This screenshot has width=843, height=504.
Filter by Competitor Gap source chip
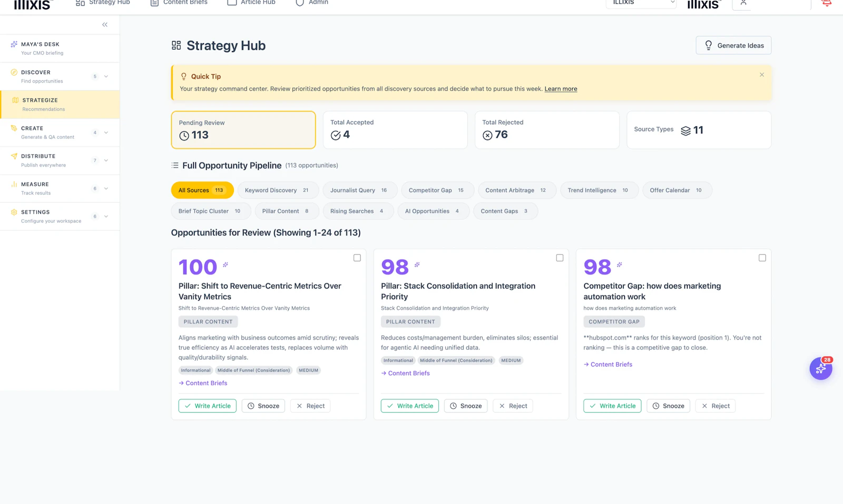tap(438, 190)
